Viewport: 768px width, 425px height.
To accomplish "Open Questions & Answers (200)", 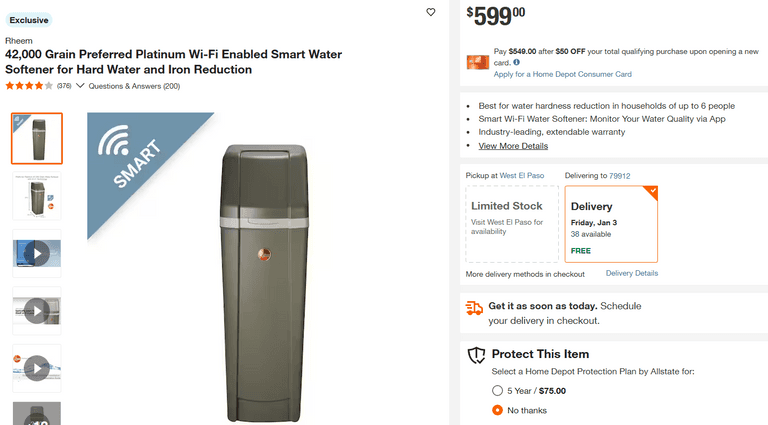I will pyautogui.click(x=134, y=86).
